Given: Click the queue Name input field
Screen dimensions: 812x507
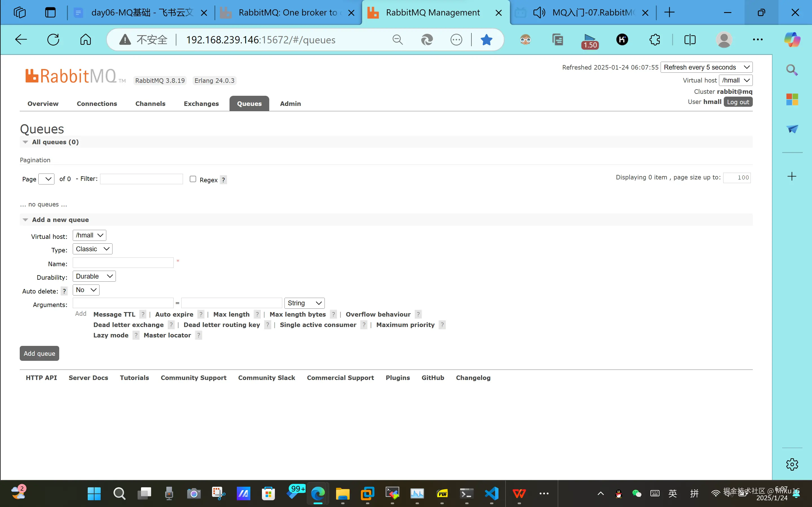Looking at the screenshot, I should click(123, 263).
